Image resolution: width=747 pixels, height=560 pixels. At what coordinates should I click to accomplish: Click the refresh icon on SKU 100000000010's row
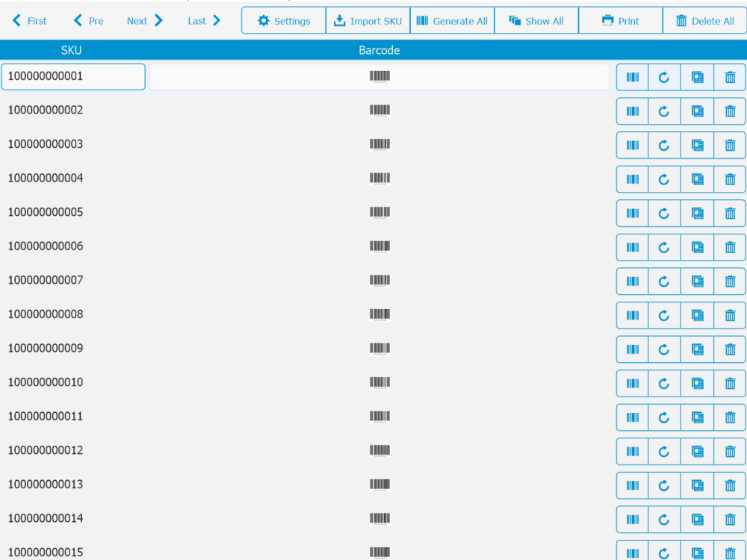click(x=664, y=383)
